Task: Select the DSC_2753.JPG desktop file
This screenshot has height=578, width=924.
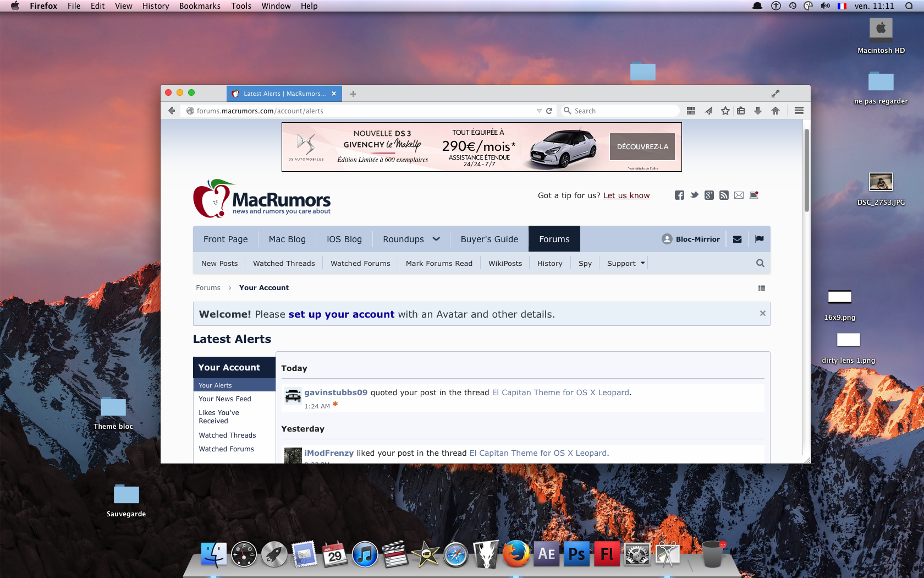Action: point(881,188)
